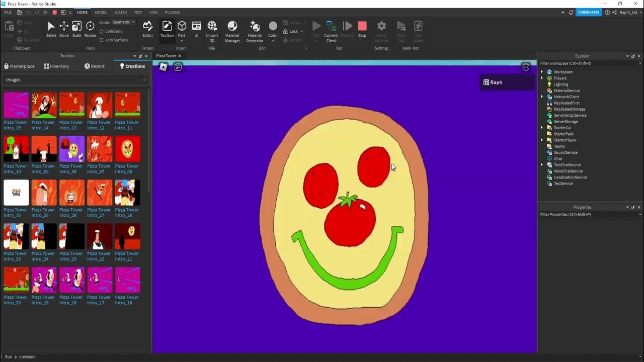The width and height of the screenshot is (644, 362).
Task: Open the FILE menu
Action: [x=8, y=12]
